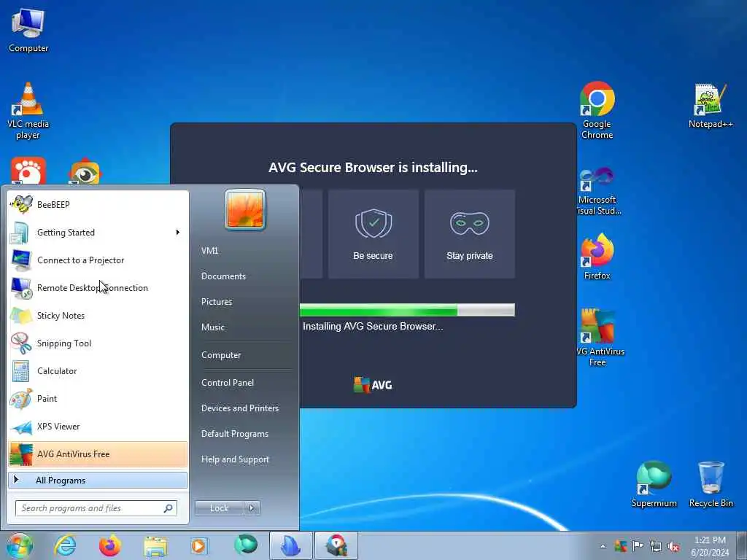Click the muted volume tray icon
The height and width of the screenshot is (560, 747).
(673, 547)
